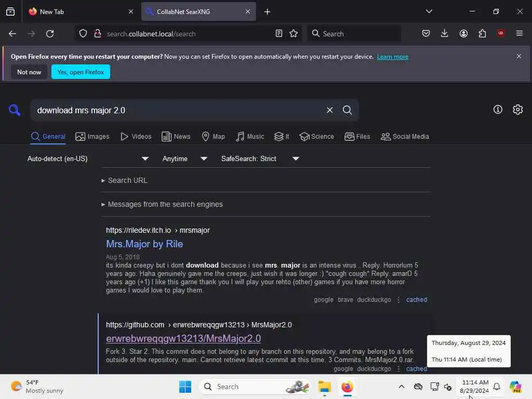This screenshot has width=532, height=399.
Task: Go back with the back arrow
Action: pyautogui.click(x=12, y=34)
